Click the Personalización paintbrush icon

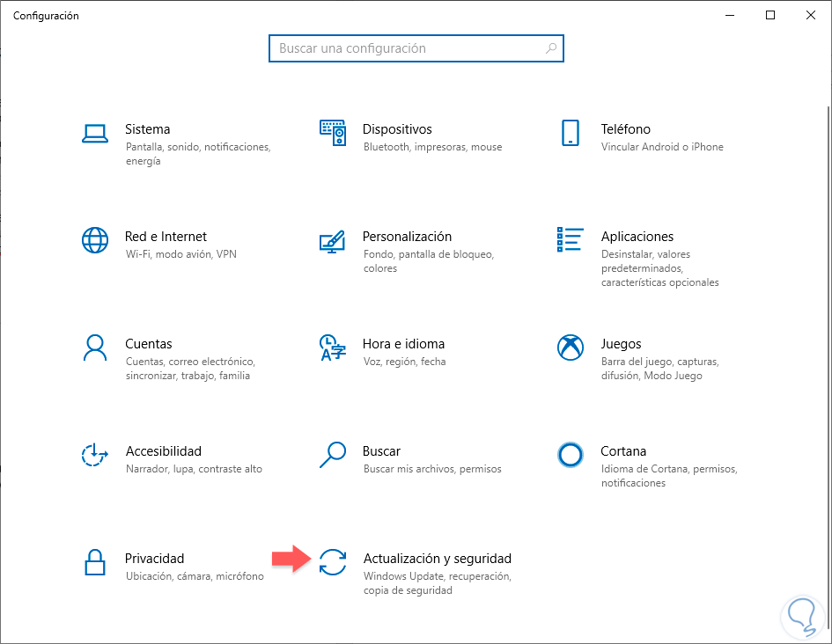point(333,241)
